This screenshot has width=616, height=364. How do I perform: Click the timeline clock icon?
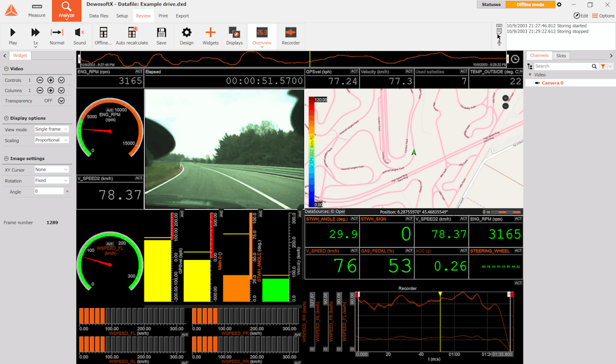[x=515, y=59]
